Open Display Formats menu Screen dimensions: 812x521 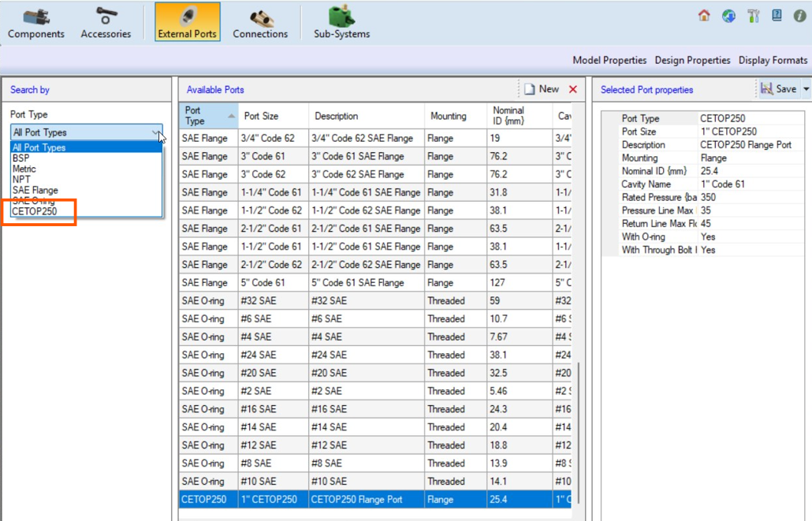[x=773, y=61]
